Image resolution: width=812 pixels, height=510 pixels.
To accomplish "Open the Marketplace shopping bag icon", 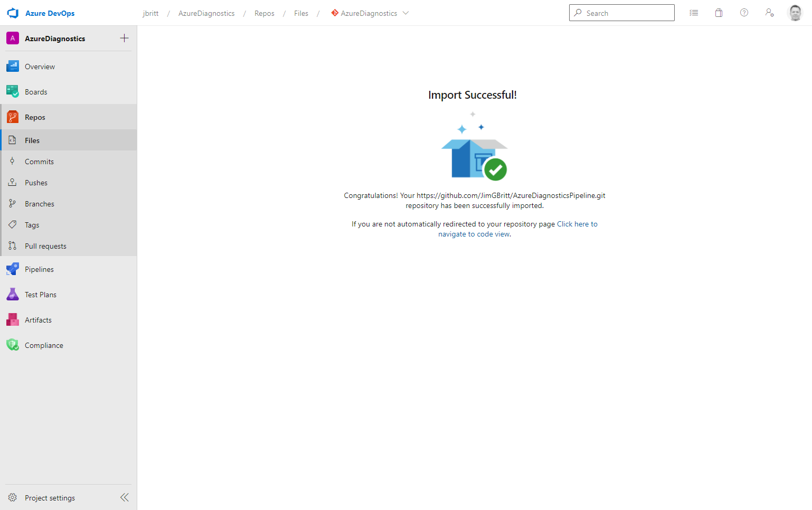I will [719, 13].
